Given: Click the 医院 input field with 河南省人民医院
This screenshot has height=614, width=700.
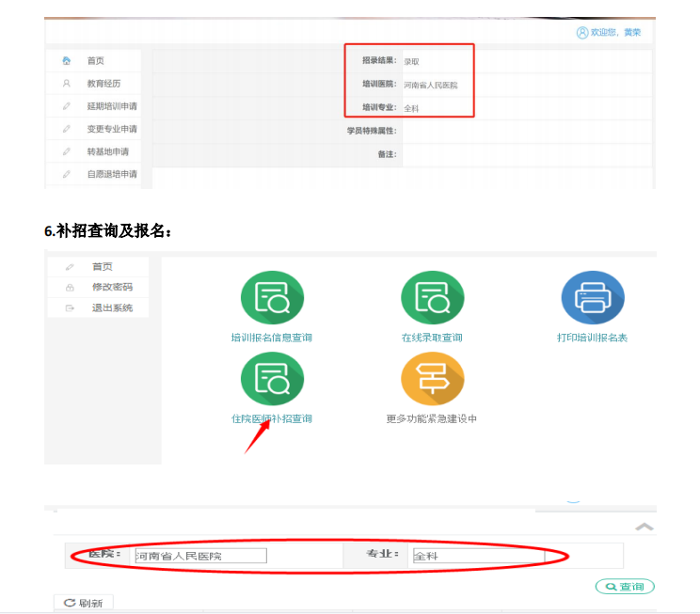Looking at the screenshot, I should (200, 556).
